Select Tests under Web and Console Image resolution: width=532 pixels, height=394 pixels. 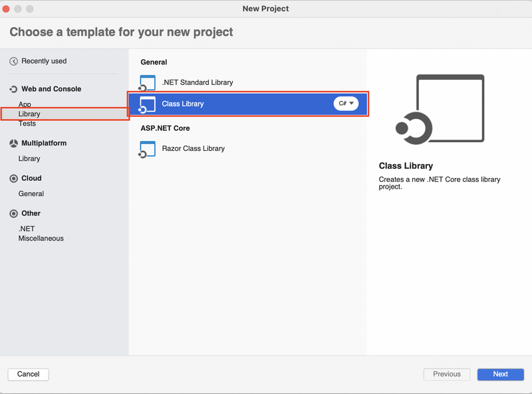click(x=27, y=124)
